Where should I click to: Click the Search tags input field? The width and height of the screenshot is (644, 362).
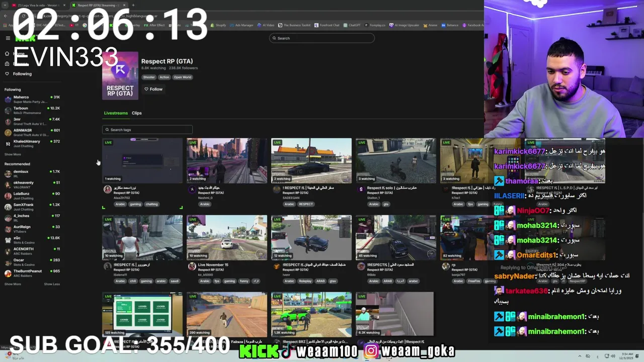147,130
